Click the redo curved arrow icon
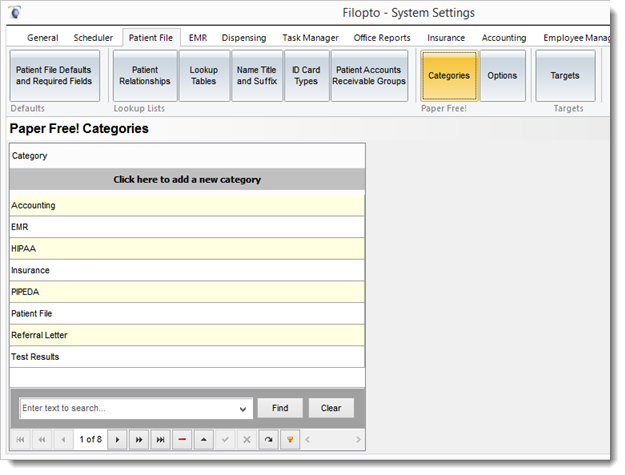This screenshot has height=475, width=625. [268, 440]
